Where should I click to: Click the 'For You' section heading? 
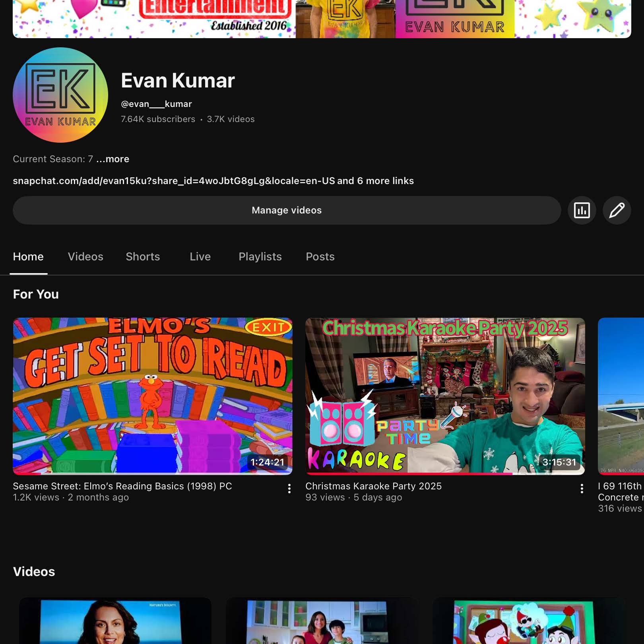click(x=36, y=294)
